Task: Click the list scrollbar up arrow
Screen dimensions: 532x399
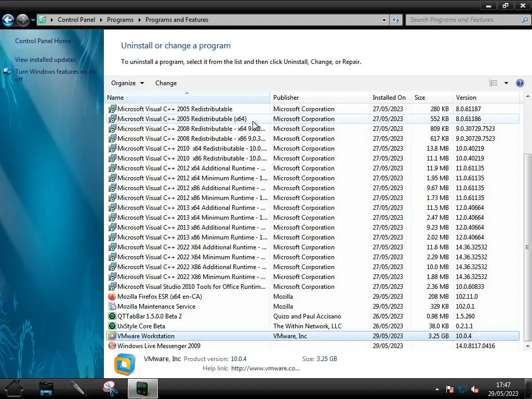Action: 528,97
